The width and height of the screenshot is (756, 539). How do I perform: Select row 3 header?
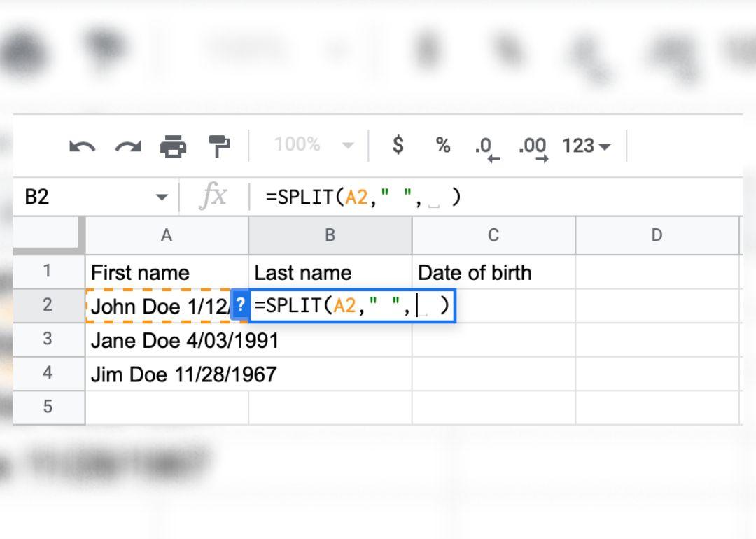click(48, 339)
